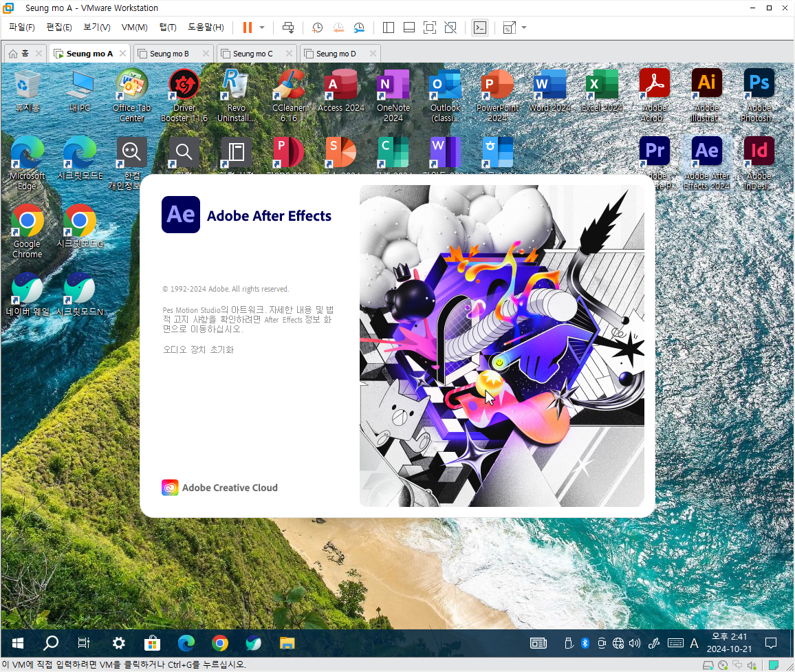Click the taskbar clock showing 오후 2:41
795x672 pixels.
click(729, 642)
